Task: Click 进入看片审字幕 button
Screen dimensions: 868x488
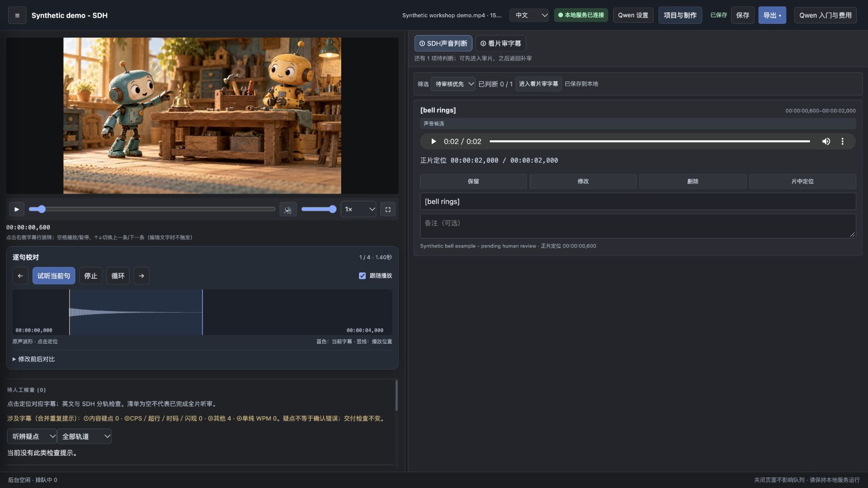Action: click(x=538, y=84)
